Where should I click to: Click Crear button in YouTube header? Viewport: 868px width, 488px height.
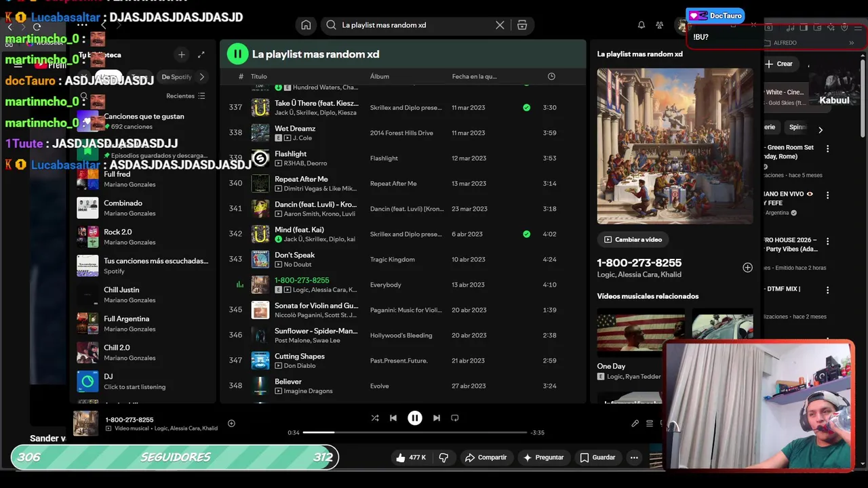(778, 64)
